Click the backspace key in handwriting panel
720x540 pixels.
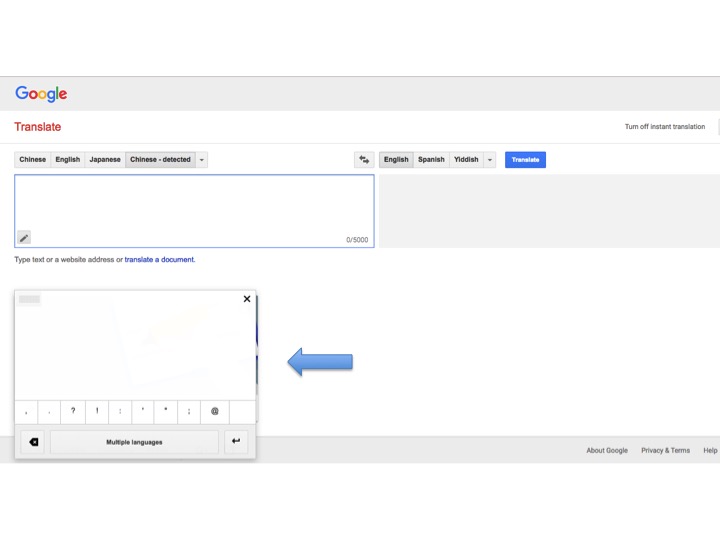[x=34, y=442]
